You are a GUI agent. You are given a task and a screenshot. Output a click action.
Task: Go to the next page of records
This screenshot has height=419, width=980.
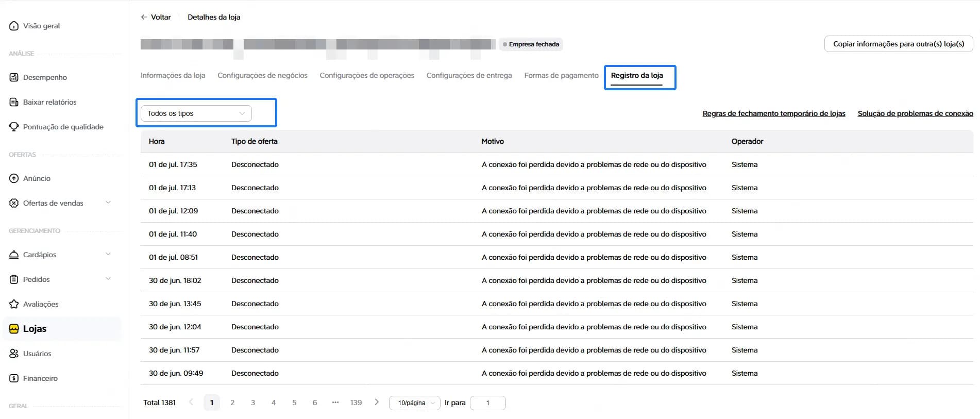click(377, 402)
